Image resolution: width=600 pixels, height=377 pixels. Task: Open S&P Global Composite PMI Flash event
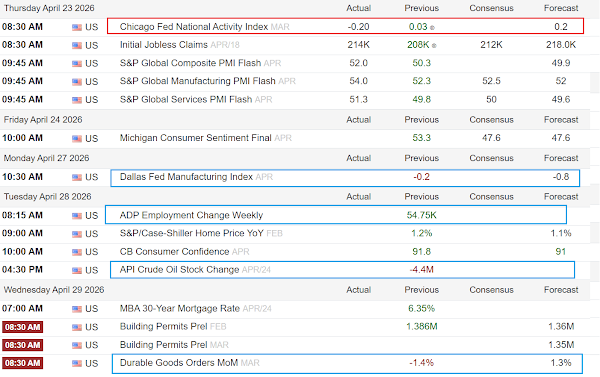[x=190, y=63]
